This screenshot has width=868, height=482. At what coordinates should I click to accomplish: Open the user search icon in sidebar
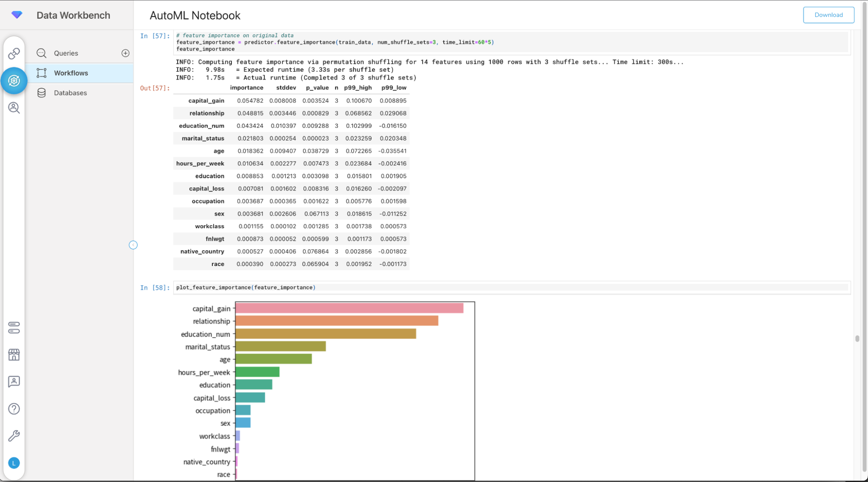tap(14, 108)
